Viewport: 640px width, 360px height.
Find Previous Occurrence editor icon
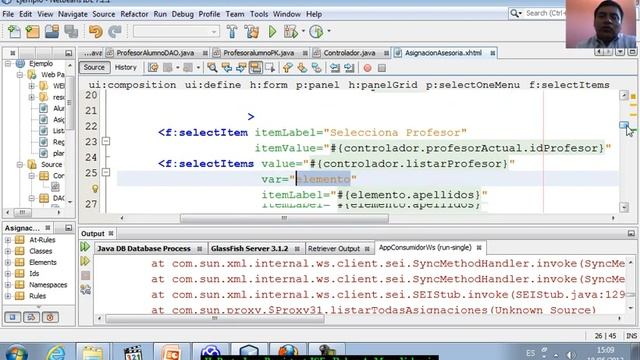point(227,68)
